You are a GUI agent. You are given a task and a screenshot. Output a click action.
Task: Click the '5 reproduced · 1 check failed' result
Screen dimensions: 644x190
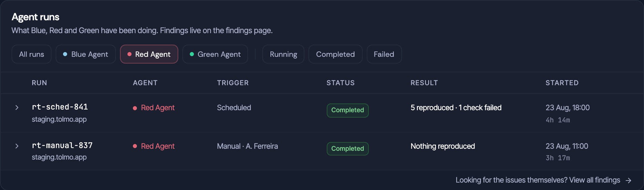click(x=456, y=108)
